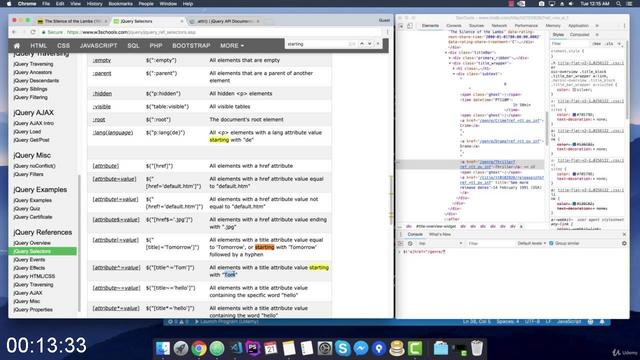
Task: Open jQuery AJAX Intro in sidebar
Action: pos(33,123)
